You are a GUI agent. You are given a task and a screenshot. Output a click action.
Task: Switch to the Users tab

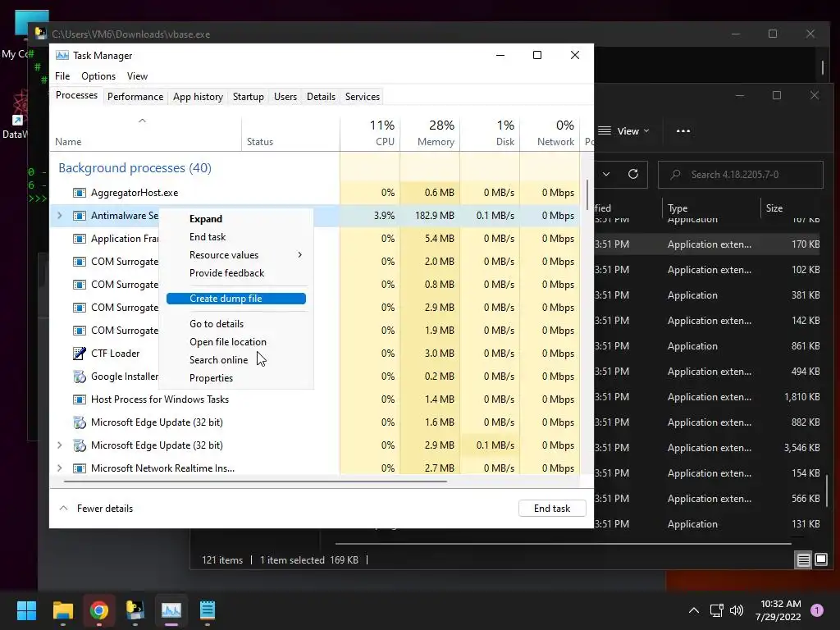point(285,97)
